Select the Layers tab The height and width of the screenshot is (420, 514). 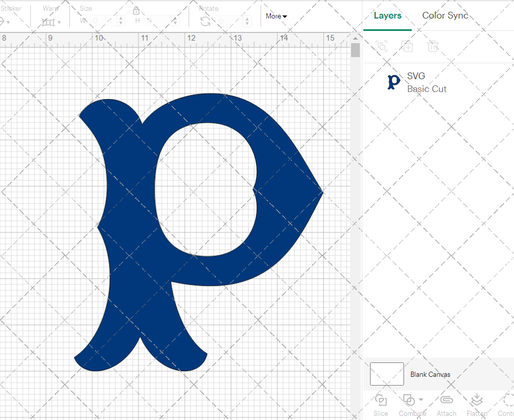(388, 15)
